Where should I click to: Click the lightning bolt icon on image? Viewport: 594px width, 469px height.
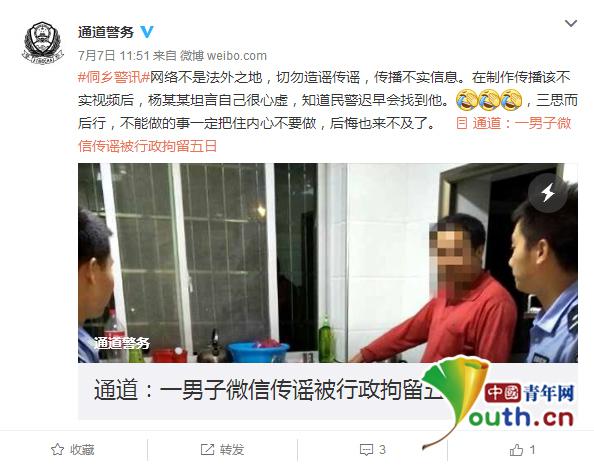point(547,193)
